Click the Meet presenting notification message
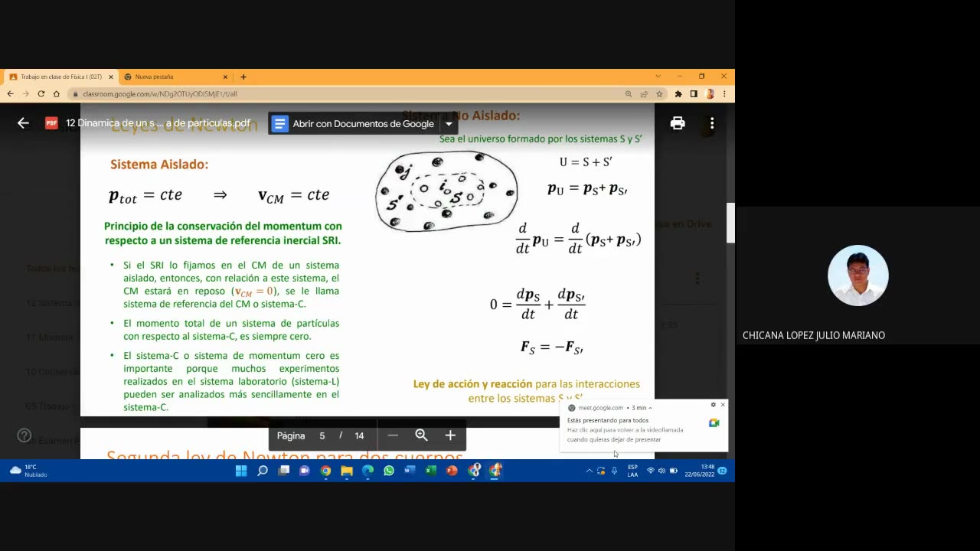Viewport: 980px width, 551px height. tap(626, 430)
